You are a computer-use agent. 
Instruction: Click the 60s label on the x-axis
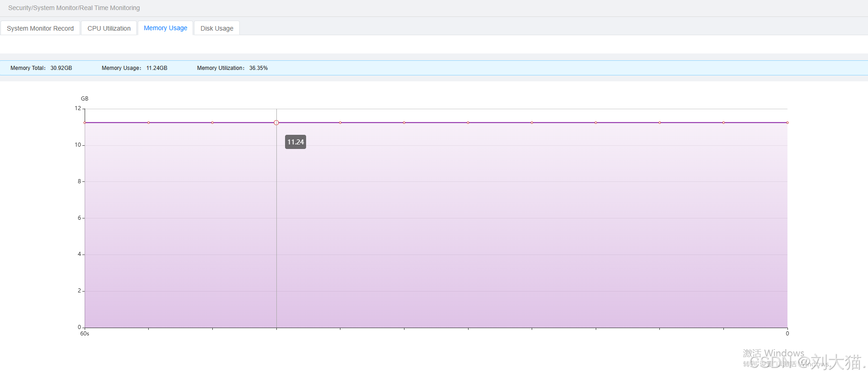pos(85,334)
